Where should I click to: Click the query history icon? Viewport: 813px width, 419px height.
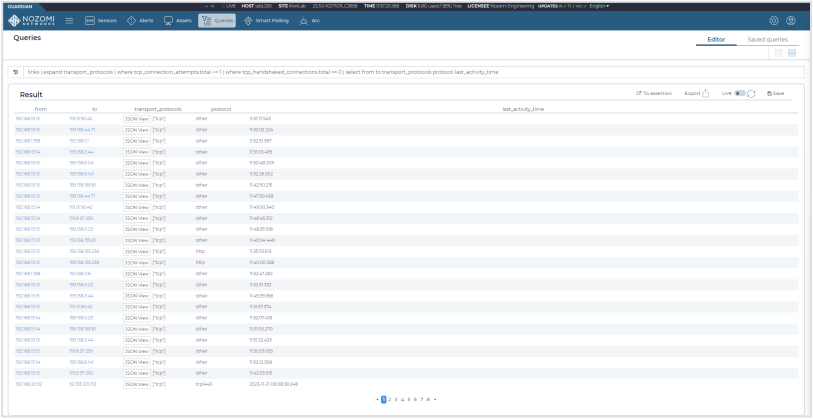(15, 73)
